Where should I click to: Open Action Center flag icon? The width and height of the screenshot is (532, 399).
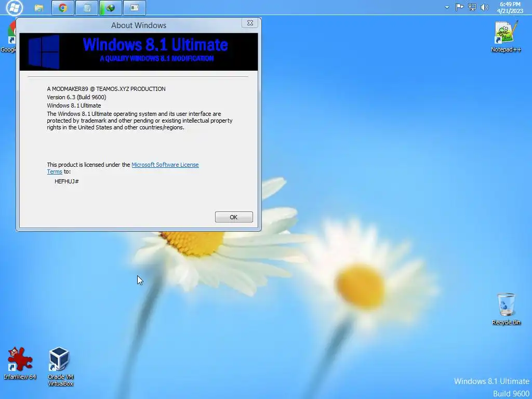click(459, 7)
